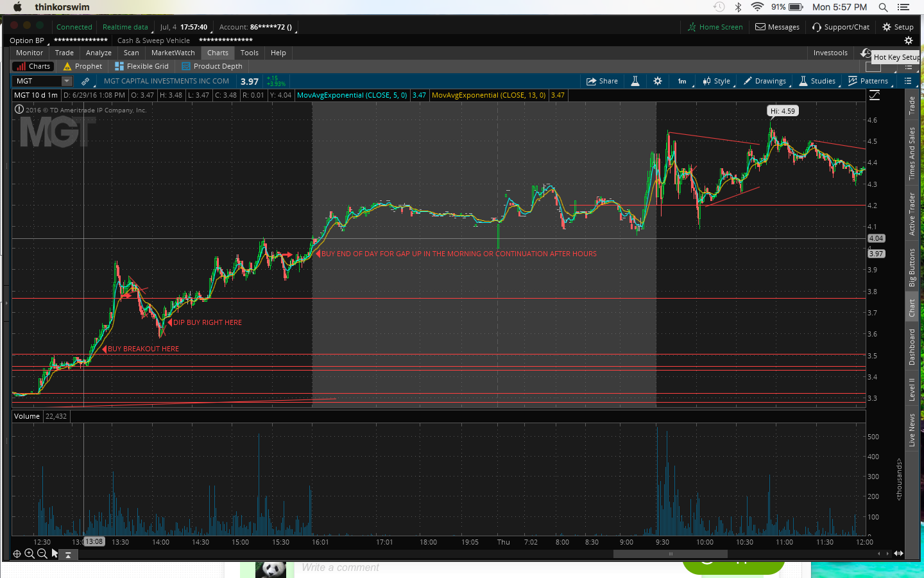The image size is (924, 578).
Task: Switch to the MarketWatch main tab
Action: (x=173, y=53)
